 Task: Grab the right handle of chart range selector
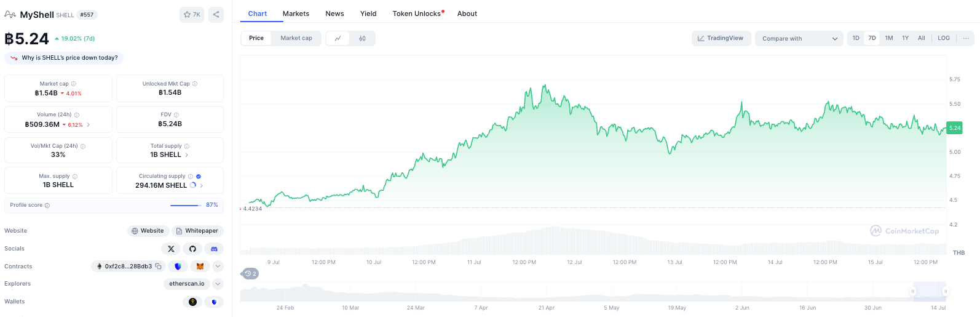(946, 291)
